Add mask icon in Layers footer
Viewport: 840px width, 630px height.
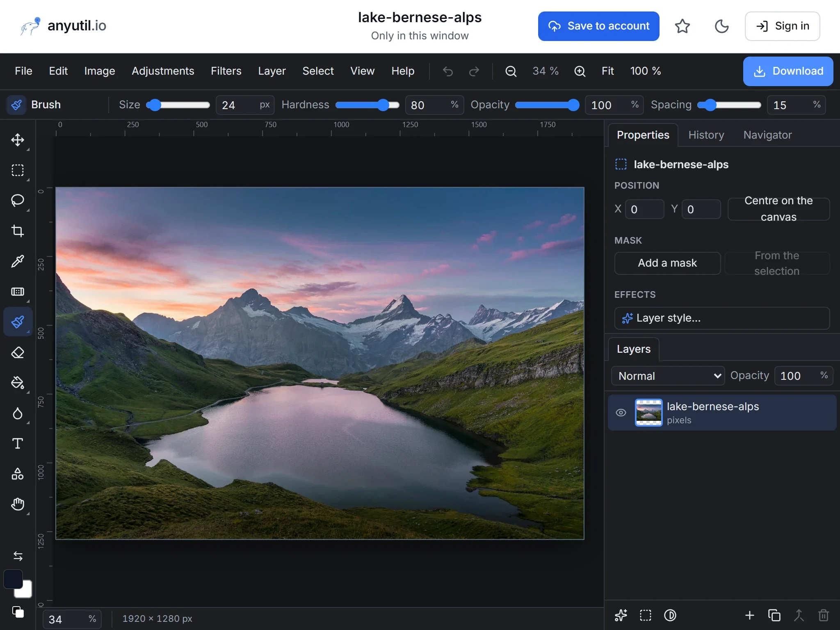(x=646, y=615)
